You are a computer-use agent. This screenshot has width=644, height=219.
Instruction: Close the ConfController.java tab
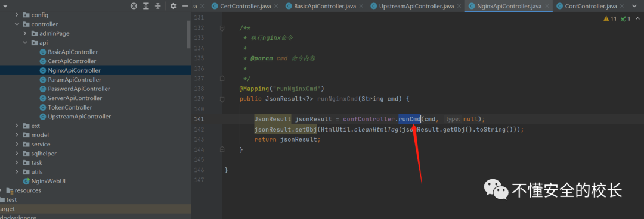pos(622,6)
